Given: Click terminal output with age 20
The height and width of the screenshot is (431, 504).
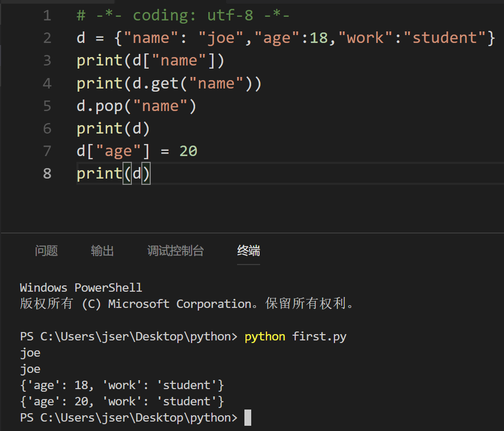Looking at the screenshot, I should coord(122,401).
